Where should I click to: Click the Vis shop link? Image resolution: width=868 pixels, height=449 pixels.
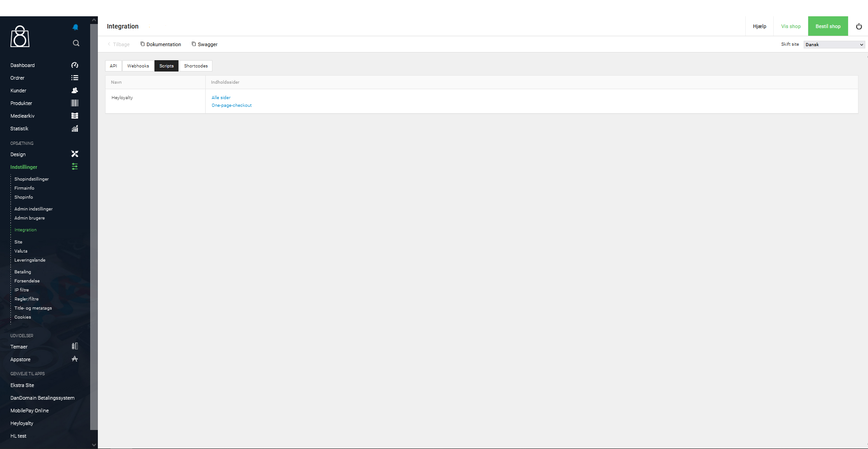(x=791, y=26)
